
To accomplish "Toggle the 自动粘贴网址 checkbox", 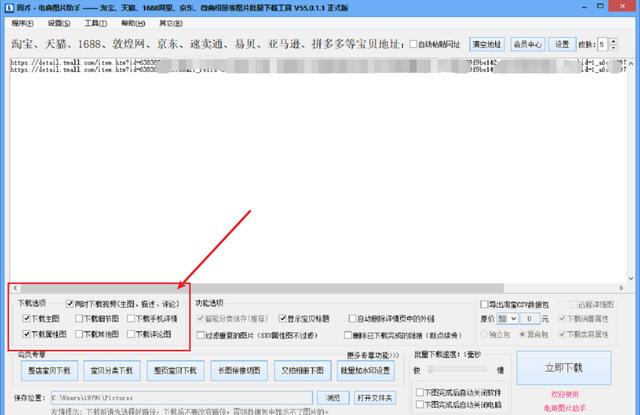I will coord(413,44).
